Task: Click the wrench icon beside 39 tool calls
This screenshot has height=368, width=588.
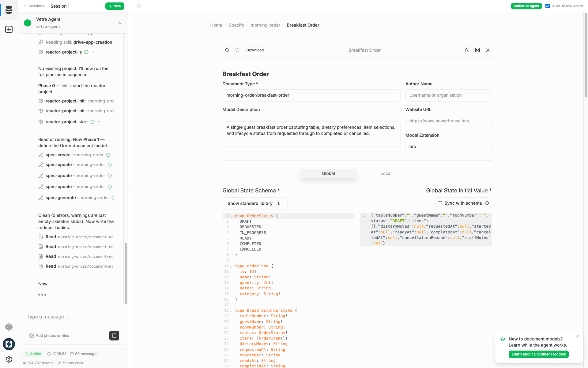Action: [x=59, y=363]
